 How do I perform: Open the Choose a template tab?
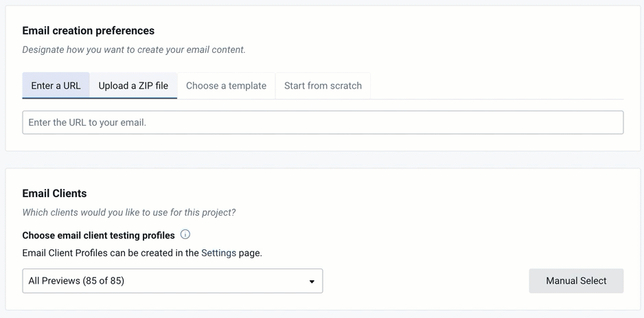(x=227, y=86)
